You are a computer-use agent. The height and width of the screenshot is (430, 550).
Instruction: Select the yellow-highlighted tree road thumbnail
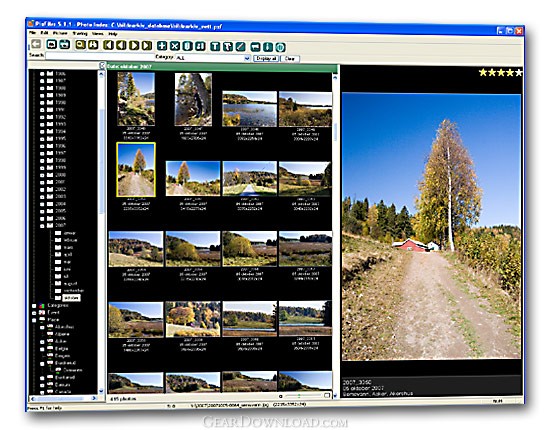tap(136, 169)
